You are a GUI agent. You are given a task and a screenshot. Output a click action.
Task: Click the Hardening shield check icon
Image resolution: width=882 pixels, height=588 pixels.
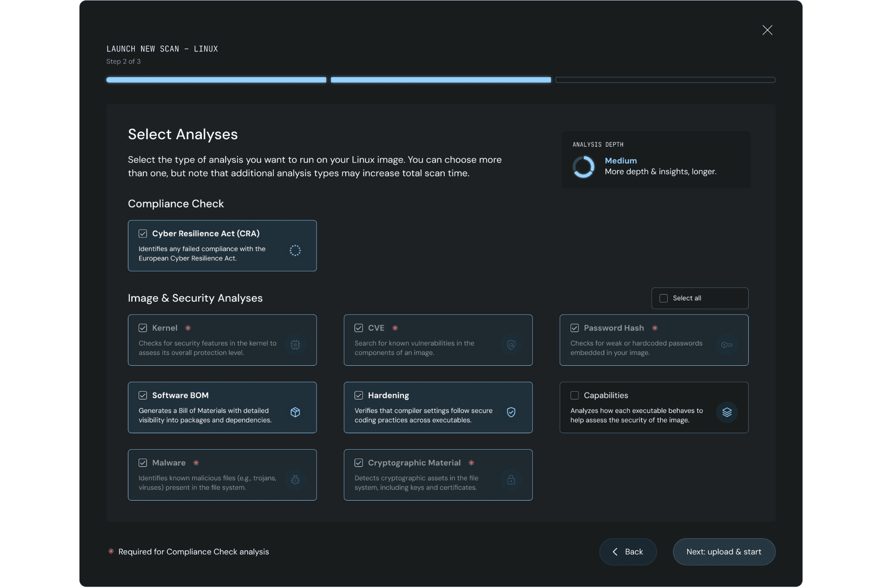pos(511,412)
